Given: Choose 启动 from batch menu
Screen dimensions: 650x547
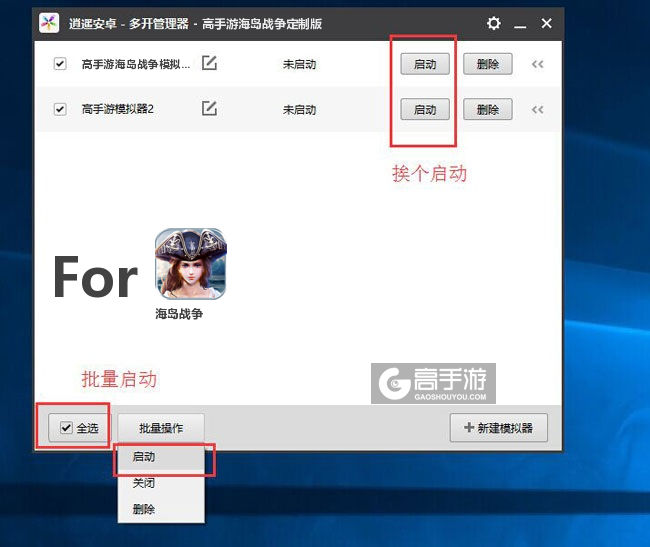Looking at the screenshot, I should (x=161, y=457).
